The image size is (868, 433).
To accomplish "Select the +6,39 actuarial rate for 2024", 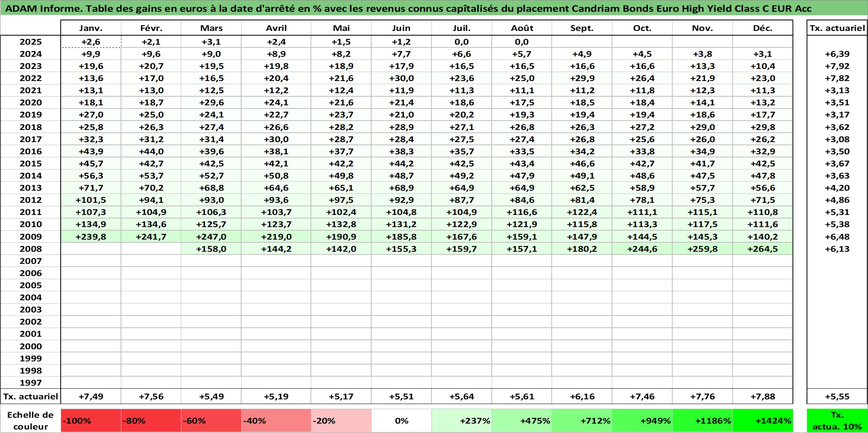I will [837, 54].
